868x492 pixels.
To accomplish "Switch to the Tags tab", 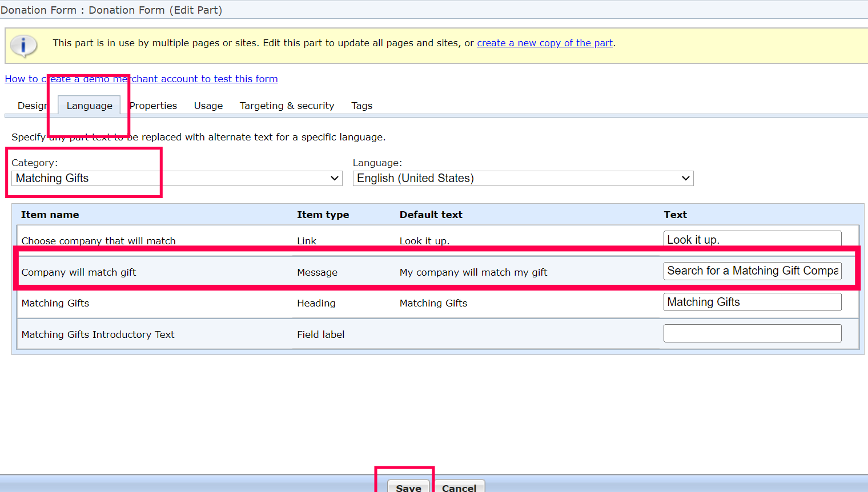I will click(361, 106).
